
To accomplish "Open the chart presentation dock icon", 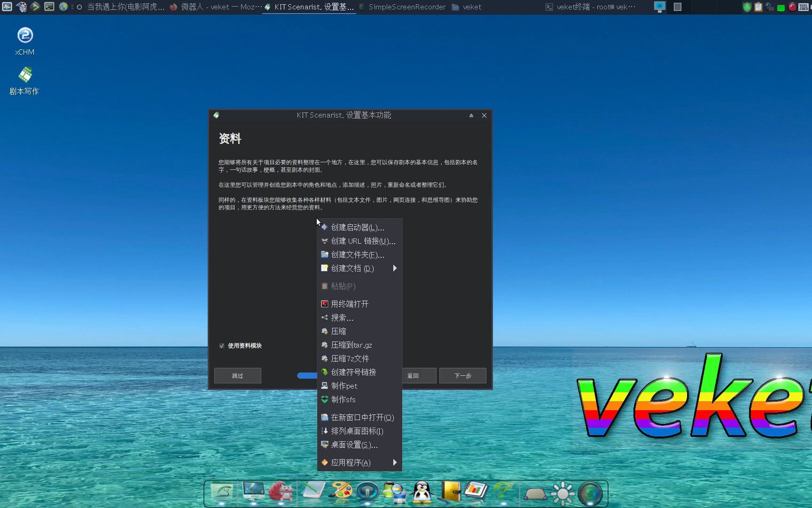I will tap(476, 491).
